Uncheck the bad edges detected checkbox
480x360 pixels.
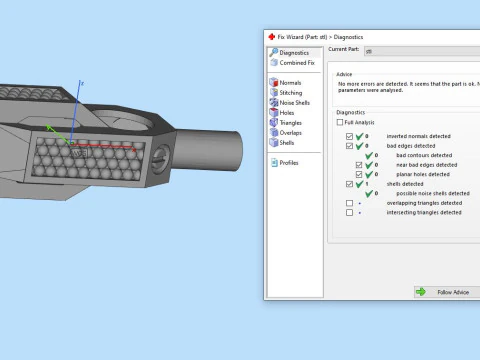point(349,146)
